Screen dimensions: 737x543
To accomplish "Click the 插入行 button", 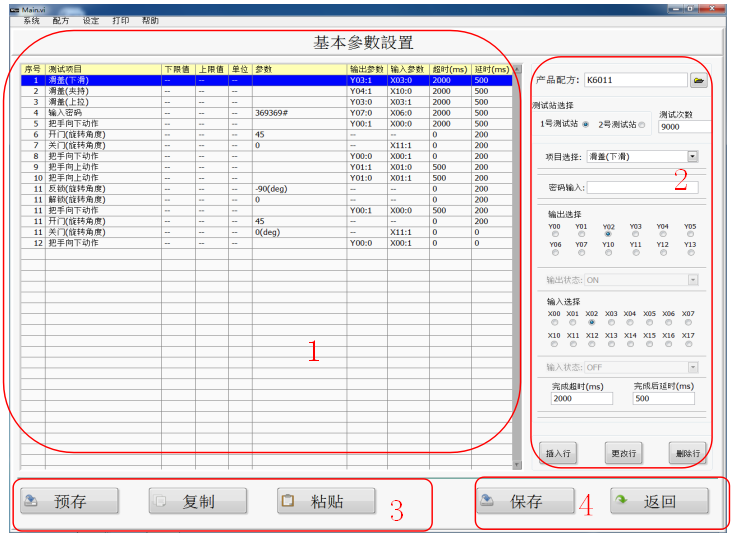I will coord(558,453).
